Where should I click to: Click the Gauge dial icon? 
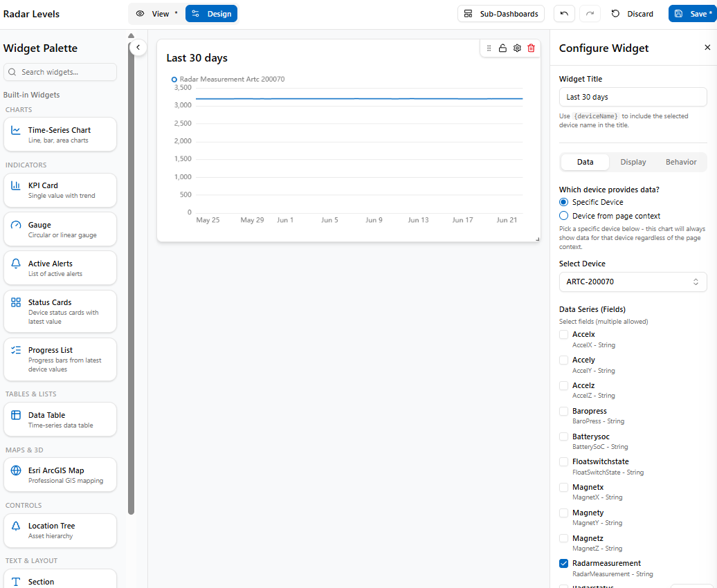[16, 225]
